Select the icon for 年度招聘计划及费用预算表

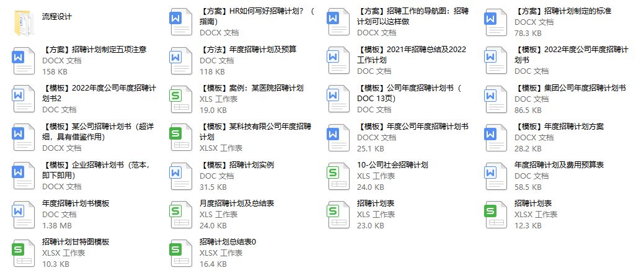pos(496,176)
